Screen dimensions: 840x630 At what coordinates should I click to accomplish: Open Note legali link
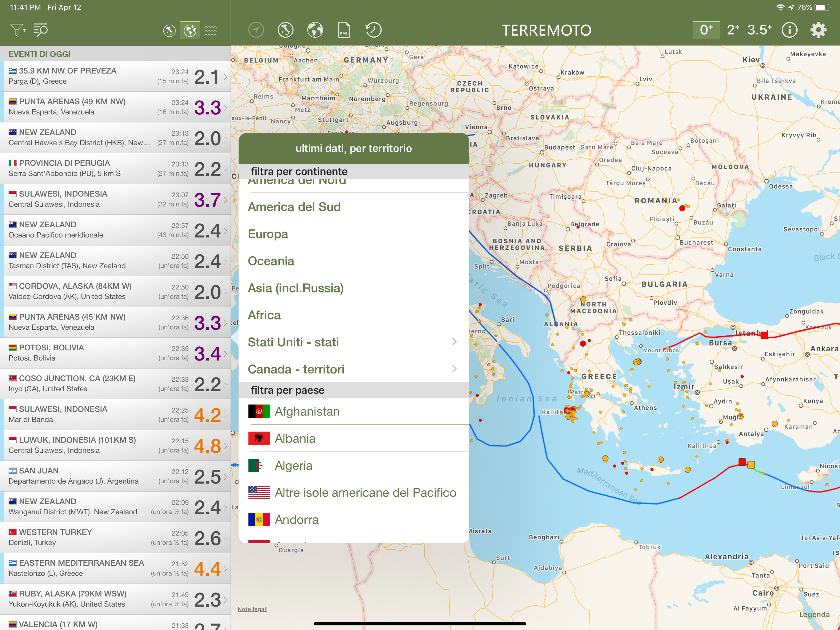pyautogui.click(x=252, y=609)
